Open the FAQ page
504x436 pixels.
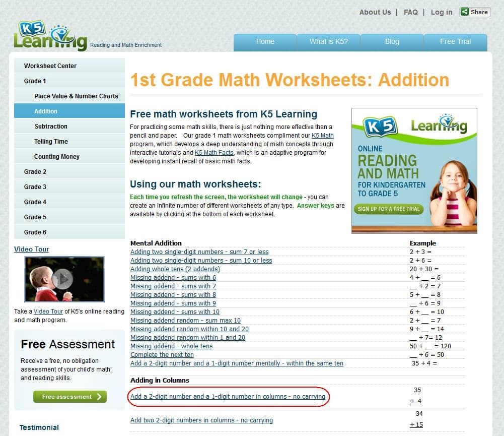click(x=411, y=12)
